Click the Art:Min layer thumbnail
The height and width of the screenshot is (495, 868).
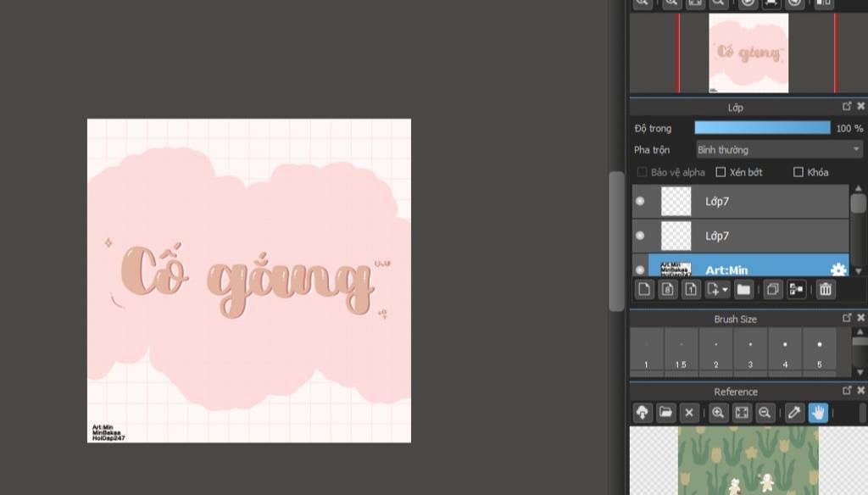(676, 269)
